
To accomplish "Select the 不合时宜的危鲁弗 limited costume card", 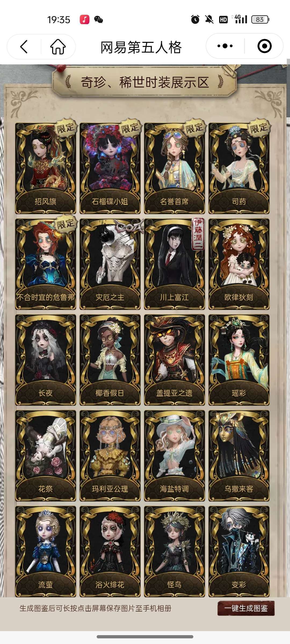I will pos(46,264).
